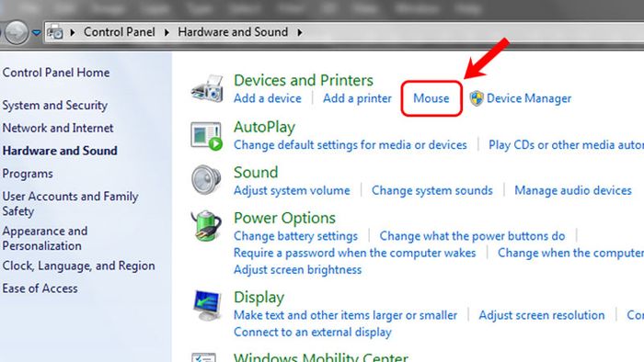Expand the arrow before Control Panel breadcrumb
This screenshot has width=644, height=362.
tap(73, 32)
